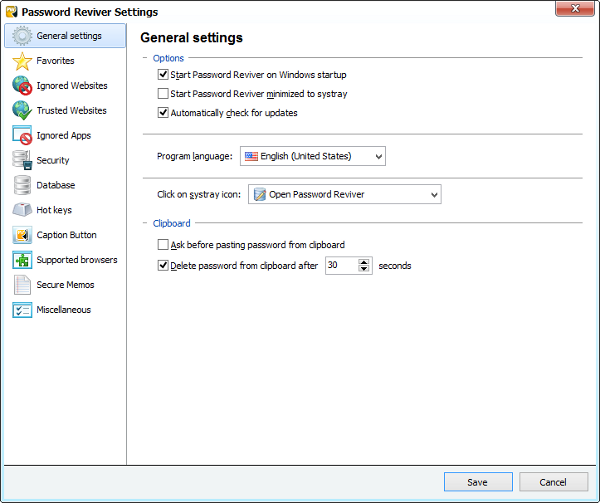
Task: Increase clipboard delete seconds with up arrow
Action: click(364, 262)
